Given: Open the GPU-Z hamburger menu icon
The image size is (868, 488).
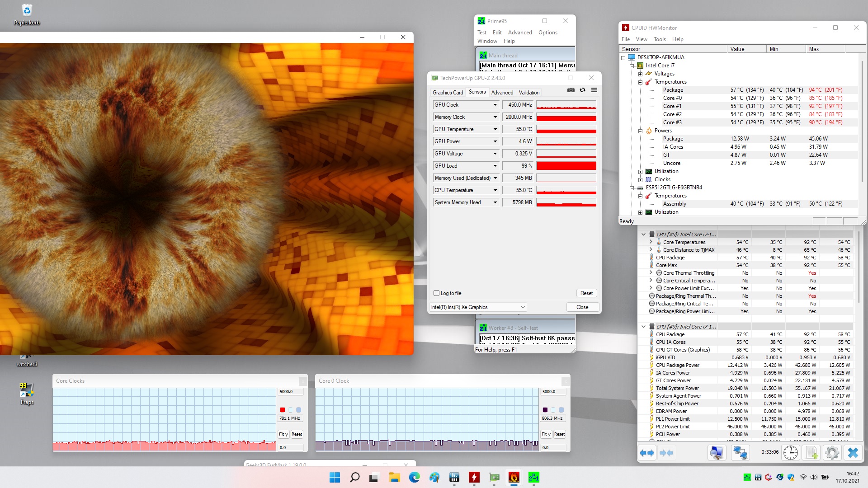Looking at the screenshot, I should coord(594,90).
